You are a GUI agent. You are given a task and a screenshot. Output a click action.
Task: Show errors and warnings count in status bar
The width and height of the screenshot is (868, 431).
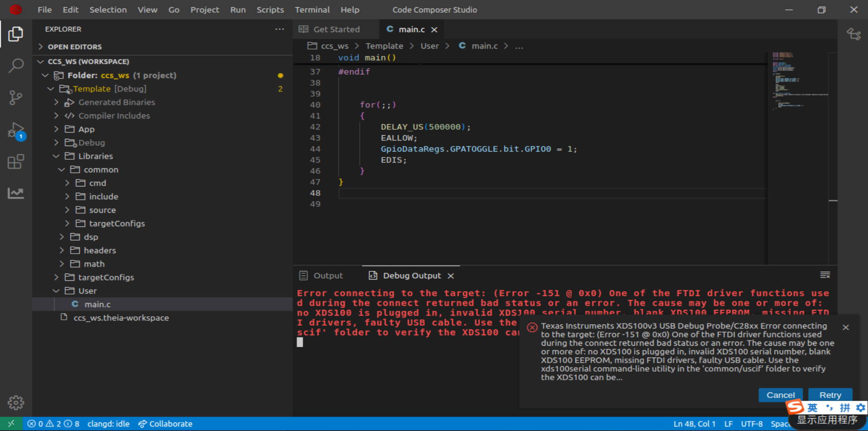point(53,424)
